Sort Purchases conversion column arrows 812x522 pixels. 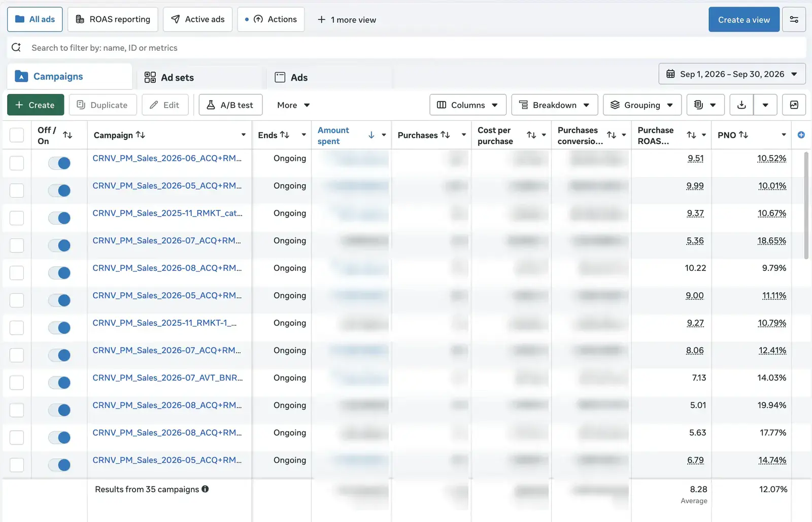point(612,135)
